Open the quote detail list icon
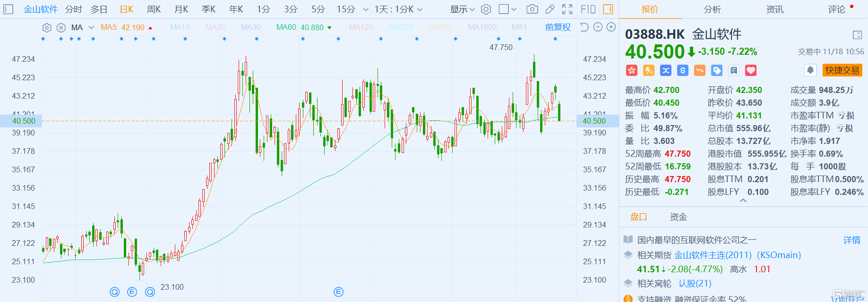Screen dimensions: 868x302 tap(858, 34)
